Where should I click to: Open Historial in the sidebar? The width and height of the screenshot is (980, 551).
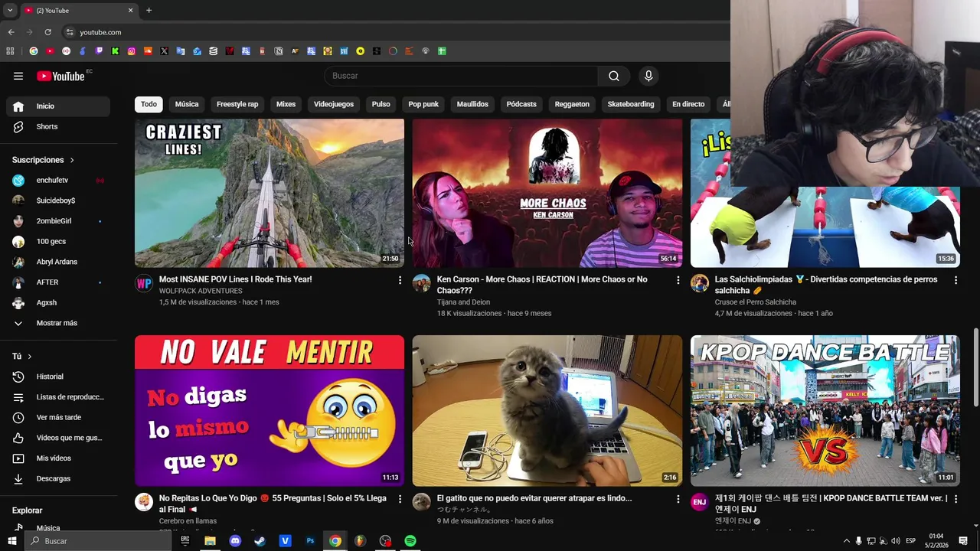point(58,377)
